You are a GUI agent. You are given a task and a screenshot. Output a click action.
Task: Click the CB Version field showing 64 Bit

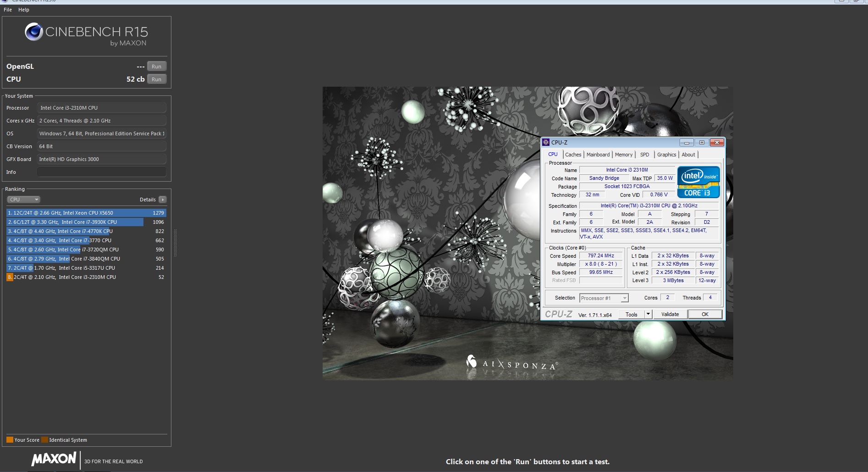pyautogui.click(x=102, y=146)
